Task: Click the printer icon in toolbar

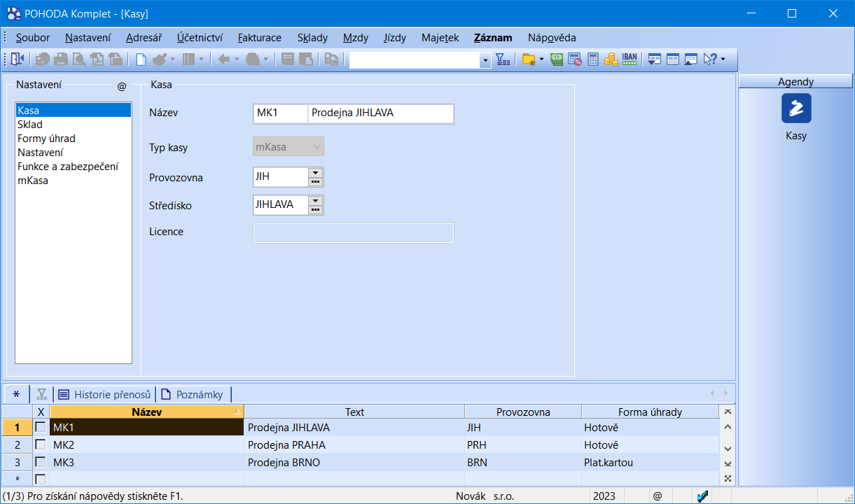Action: [x=61, y=59]
